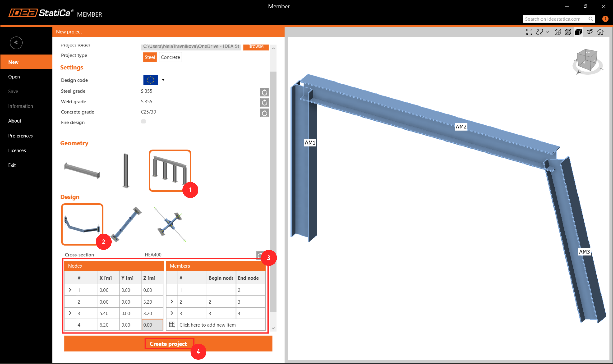Open the Licences menu item
The height and width of the screenshot is (364, 613).
click(17, 150)
